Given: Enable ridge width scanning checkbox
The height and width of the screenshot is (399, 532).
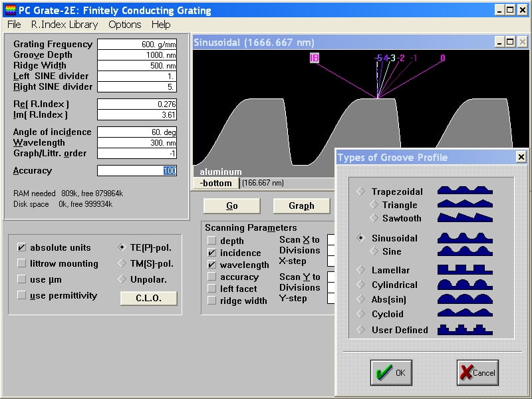Looking at the screenshot, I should [x=211, y=301].
